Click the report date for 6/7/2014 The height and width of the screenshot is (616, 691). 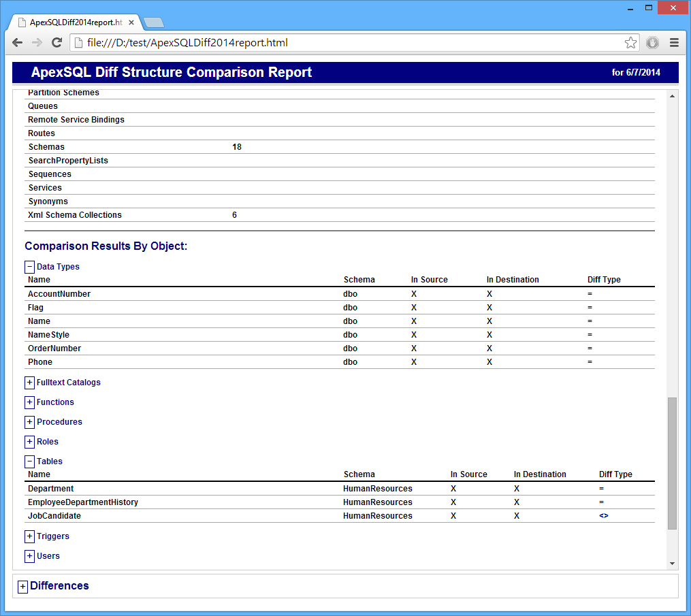tap(636, 72)
